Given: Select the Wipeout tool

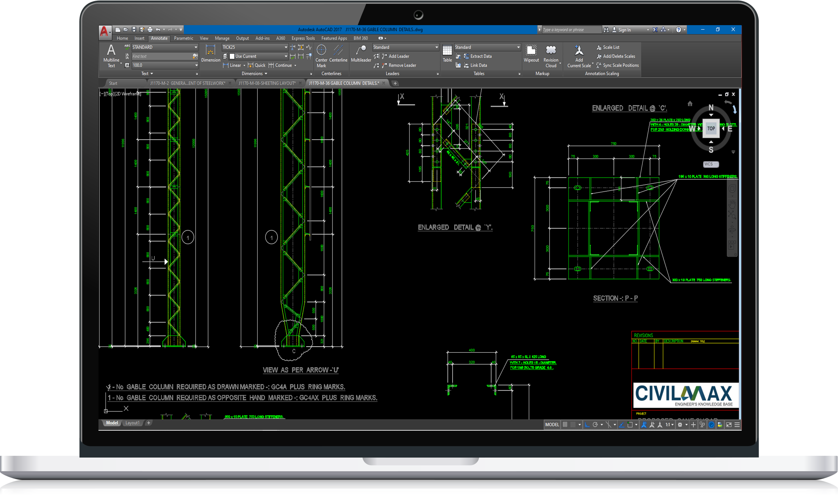Looking at the screenshot, I should pos(531,53).
